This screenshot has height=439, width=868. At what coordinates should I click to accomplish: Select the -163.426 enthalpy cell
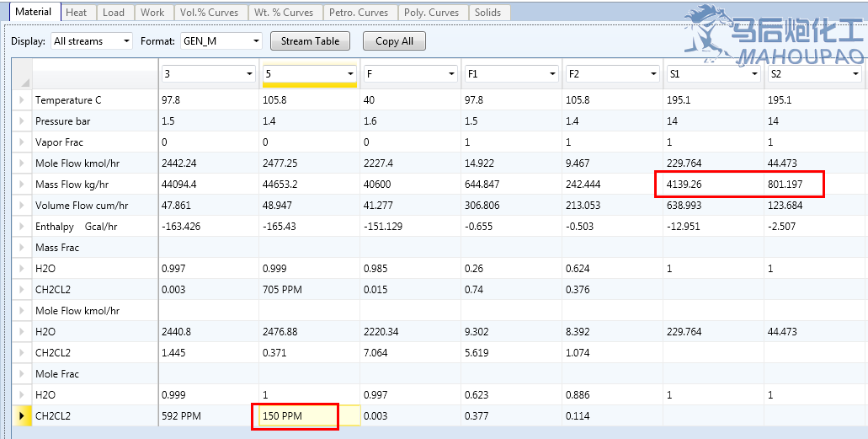[x=209, y=227]
